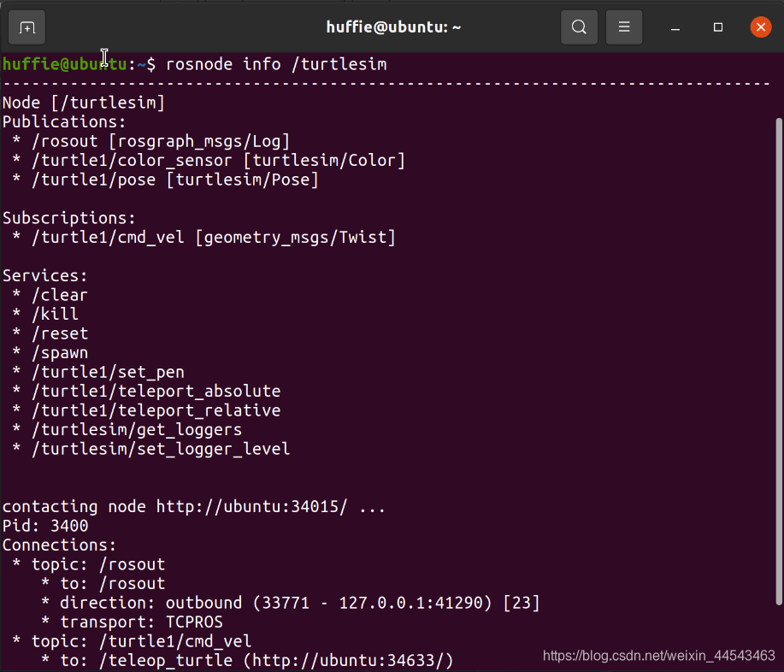
Task: Open a new terminal tab
Action: pyautogui.click(x=27, y=27)
